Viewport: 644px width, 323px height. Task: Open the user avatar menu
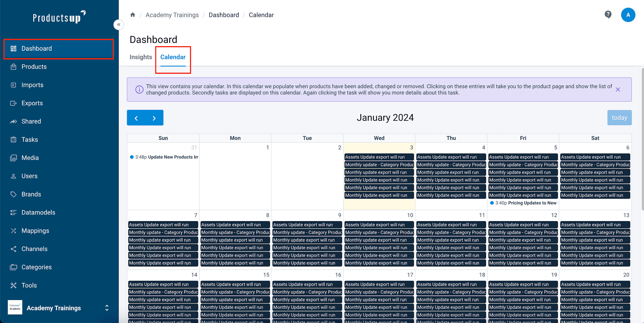tap(628, 15)
